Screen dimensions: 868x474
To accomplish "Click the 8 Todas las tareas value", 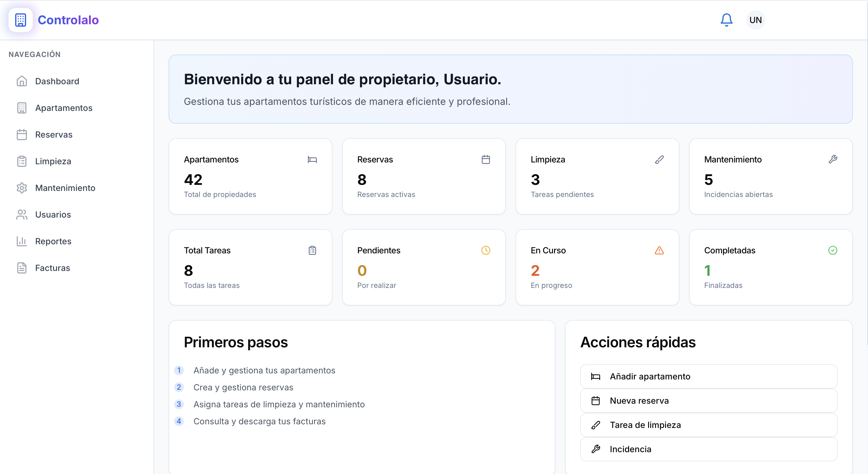I will (x=188, y=270).
